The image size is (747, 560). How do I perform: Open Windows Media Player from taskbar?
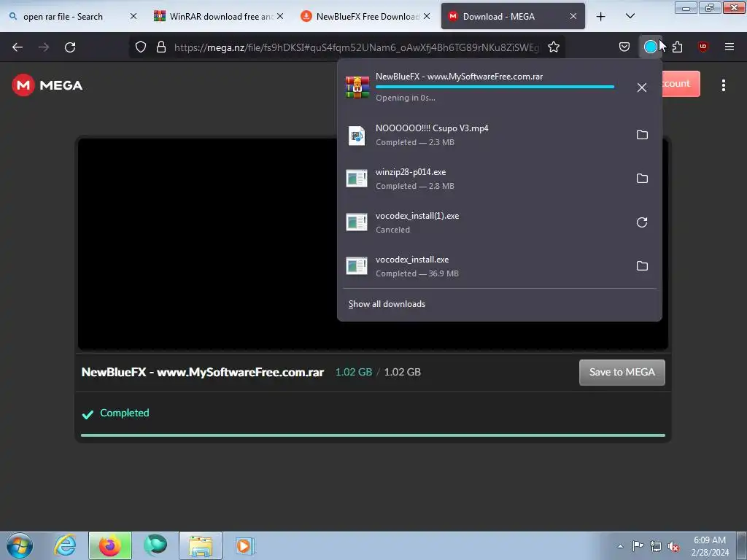click(245, 545)
